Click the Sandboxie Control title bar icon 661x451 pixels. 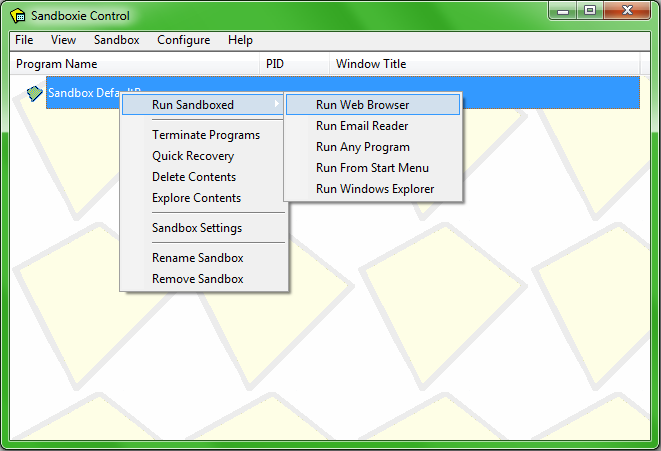click(17, 16)
